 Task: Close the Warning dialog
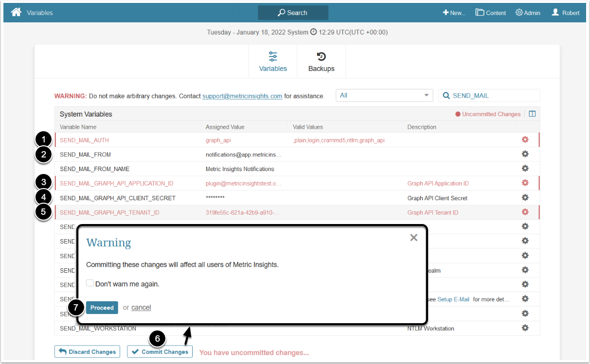(413, 238)
